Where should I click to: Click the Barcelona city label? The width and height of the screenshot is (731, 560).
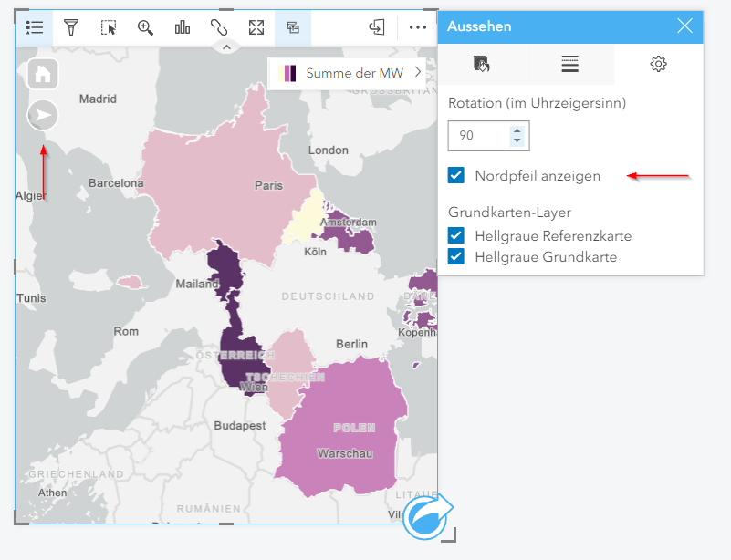116,183
